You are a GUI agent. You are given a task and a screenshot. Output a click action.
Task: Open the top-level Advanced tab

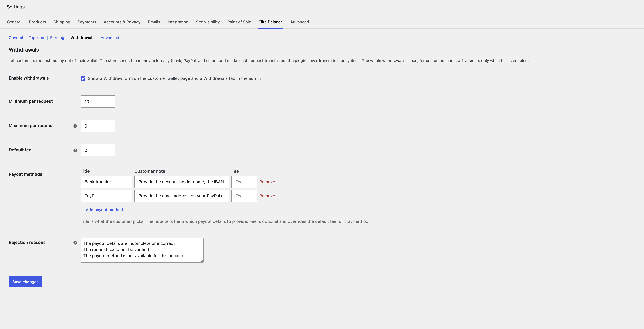[300, 22]
